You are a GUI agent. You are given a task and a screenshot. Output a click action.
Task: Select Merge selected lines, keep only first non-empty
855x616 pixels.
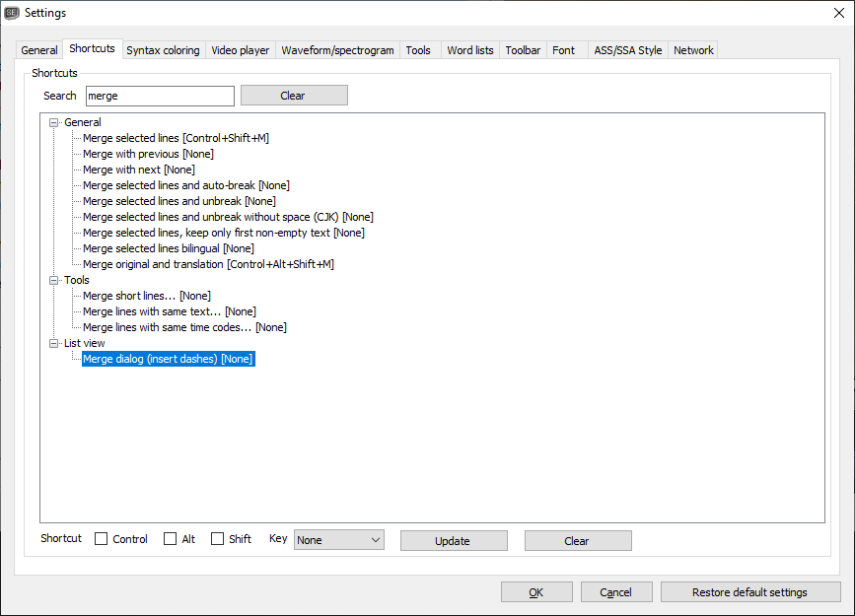pos(224,233)
